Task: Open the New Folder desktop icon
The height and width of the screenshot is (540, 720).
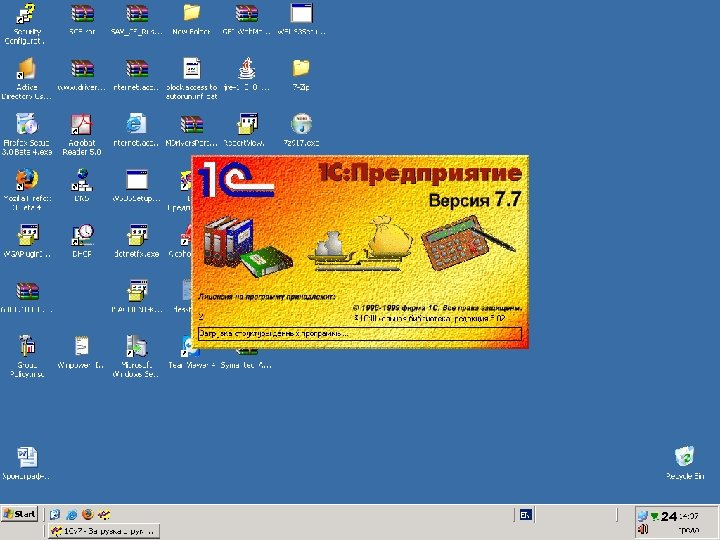Action: point(191,14)
